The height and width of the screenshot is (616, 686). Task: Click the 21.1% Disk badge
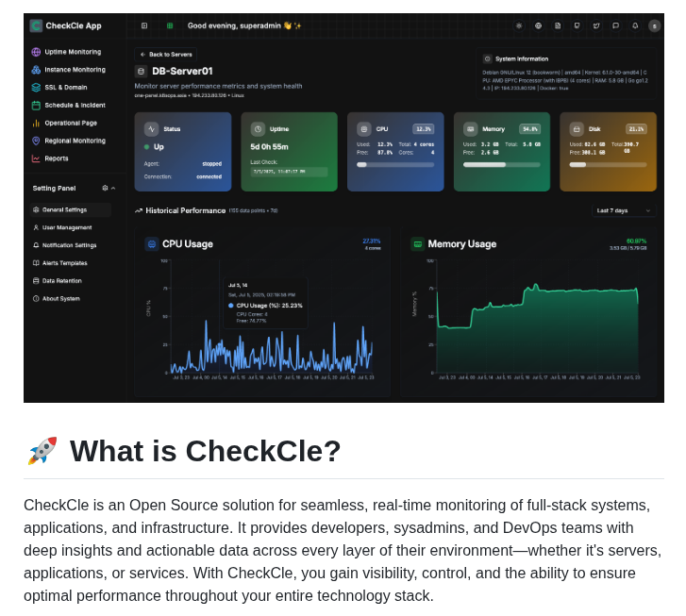(x=636, y=129)
